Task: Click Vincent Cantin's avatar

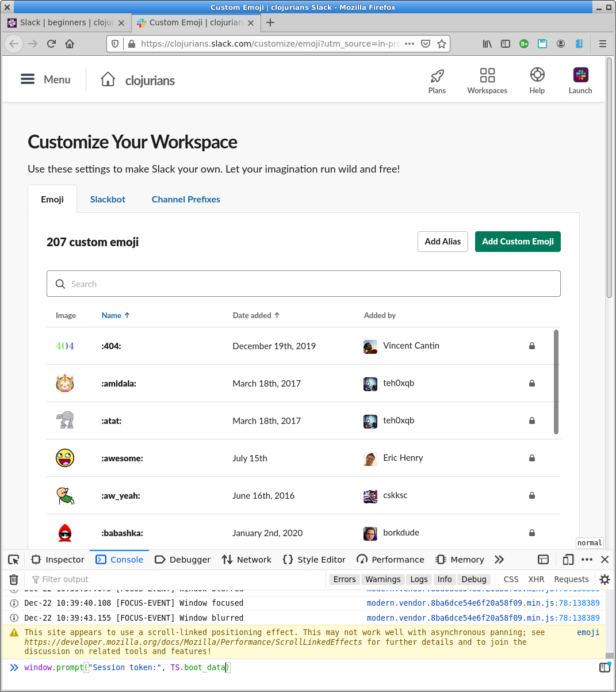Action: point(370,346)
